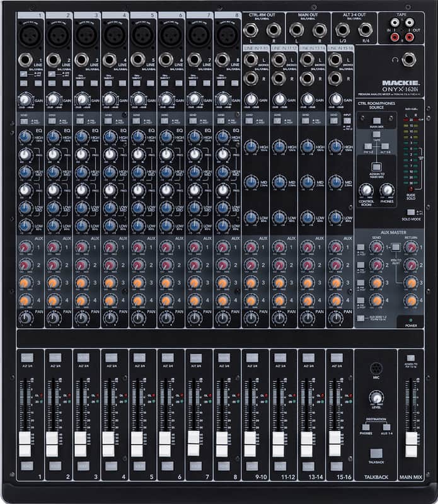The width and height of the screenshot is (438, 504).
Task: Click channel 1 AUX 1 red knob
Action: coord(25,248)
